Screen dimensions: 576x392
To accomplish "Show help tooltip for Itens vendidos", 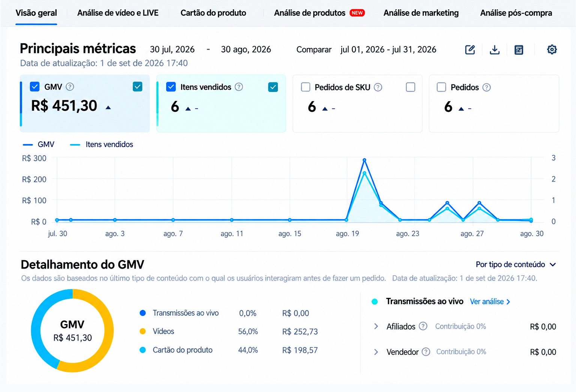I will [x=239, y=87].
